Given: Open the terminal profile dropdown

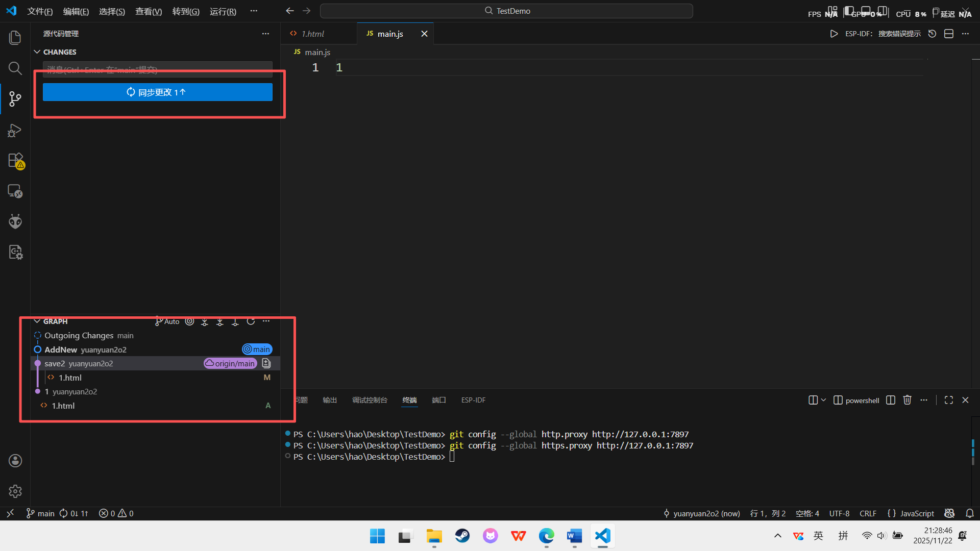Looking at the screenshot, I should pyautogui.click(x=822, y=400).
